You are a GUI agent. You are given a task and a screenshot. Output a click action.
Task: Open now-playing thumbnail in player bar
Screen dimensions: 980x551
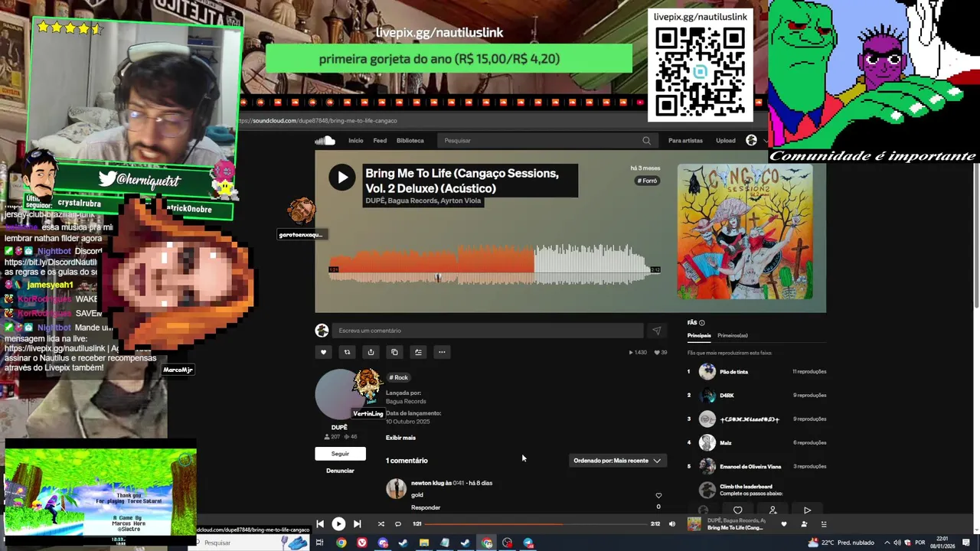pyautogui.click(x=694, y=524)
